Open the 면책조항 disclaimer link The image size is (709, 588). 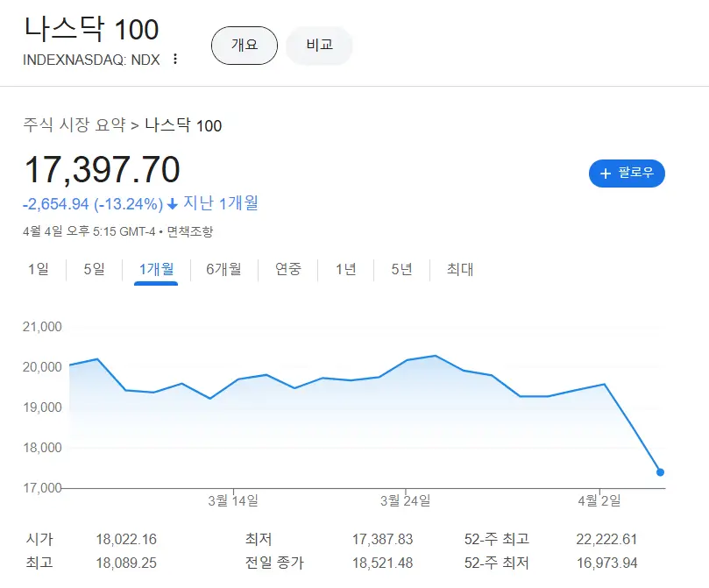(189, 232)
